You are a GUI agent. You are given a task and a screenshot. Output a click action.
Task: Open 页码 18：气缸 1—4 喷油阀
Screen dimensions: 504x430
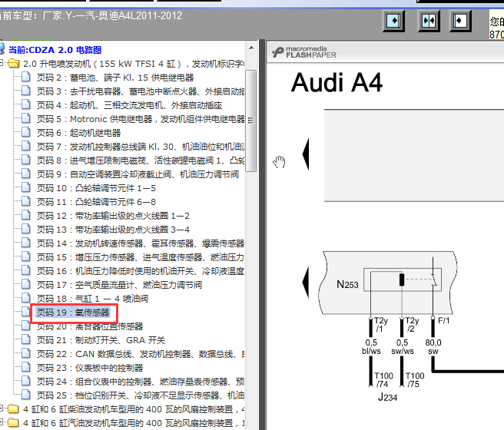(x=92, y=299)
